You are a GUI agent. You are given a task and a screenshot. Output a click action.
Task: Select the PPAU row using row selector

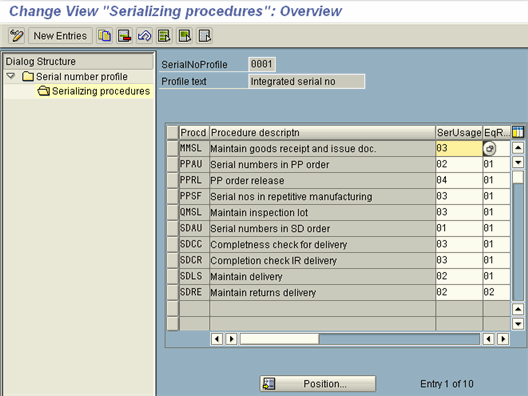[x=172, y=164]
